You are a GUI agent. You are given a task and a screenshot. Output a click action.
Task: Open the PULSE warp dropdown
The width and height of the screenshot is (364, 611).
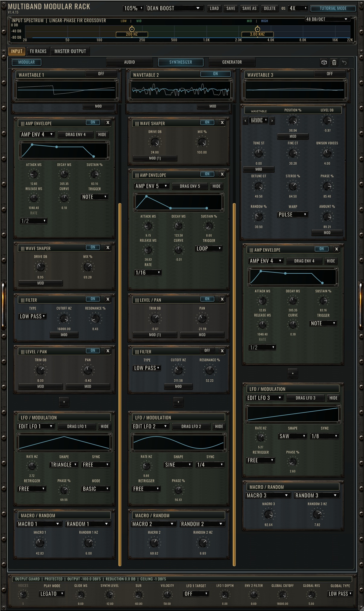pyautogui.click(x=292, y=214)
